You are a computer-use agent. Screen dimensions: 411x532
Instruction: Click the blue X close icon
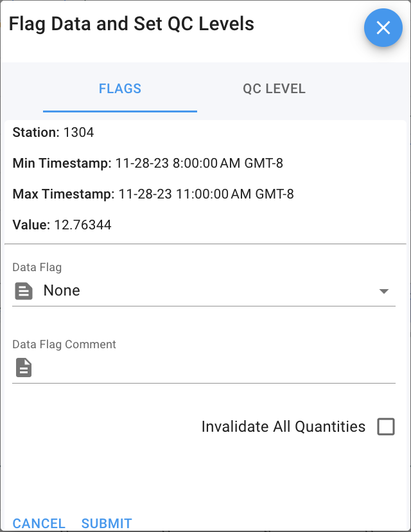tap(383, 28)
